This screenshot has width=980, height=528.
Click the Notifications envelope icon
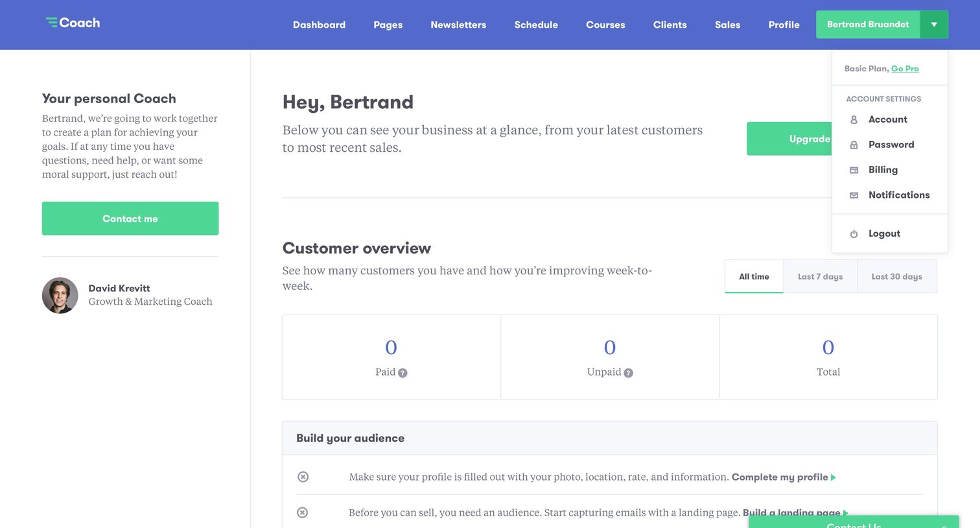pos(854,195)
